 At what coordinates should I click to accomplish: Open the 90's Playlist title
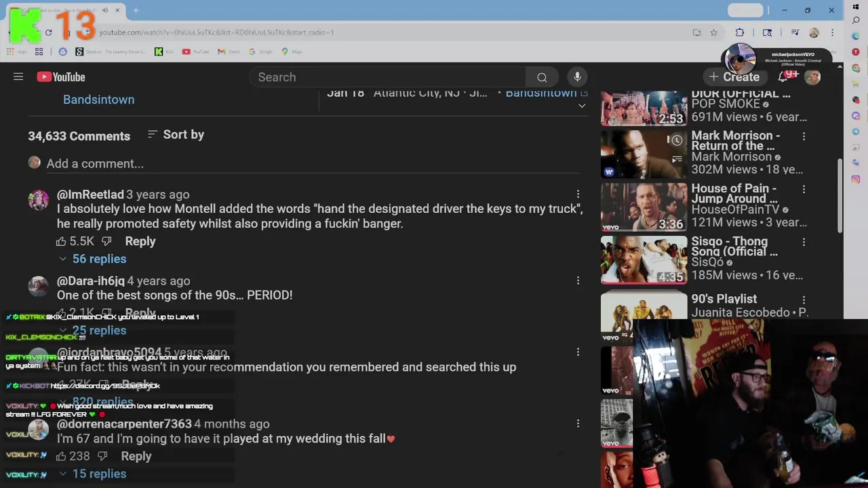pyautogui.click(x=724, y=299)
